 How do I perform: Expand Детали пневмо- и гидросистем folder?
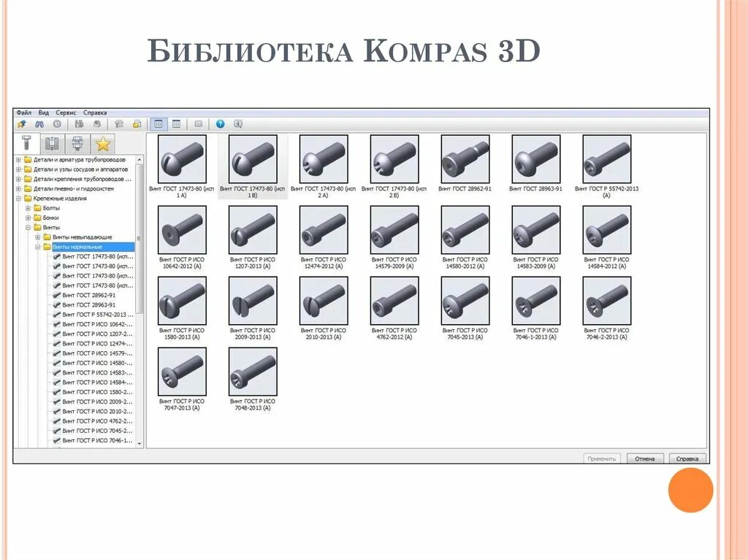pos(18,189)
